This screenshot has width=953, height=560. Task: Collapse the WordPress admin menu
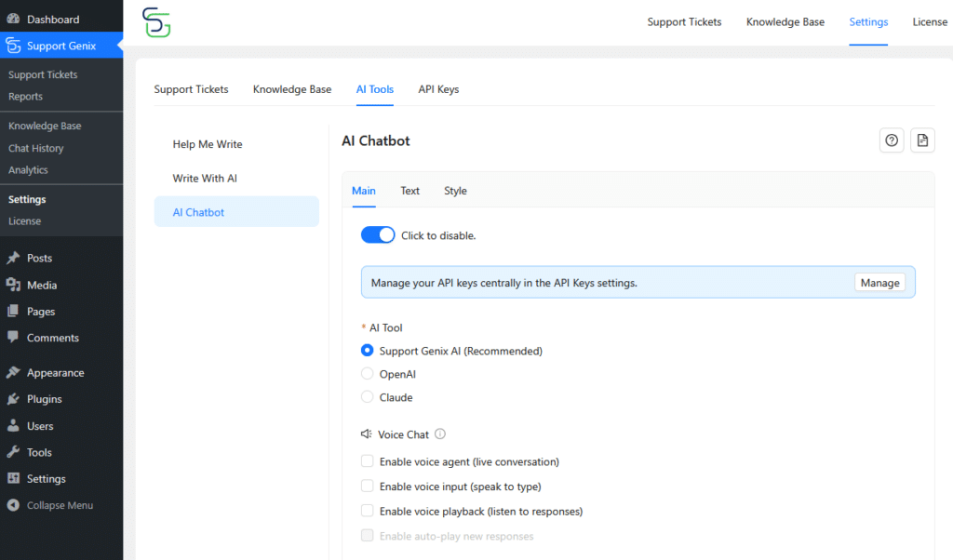tap(59, 505)
